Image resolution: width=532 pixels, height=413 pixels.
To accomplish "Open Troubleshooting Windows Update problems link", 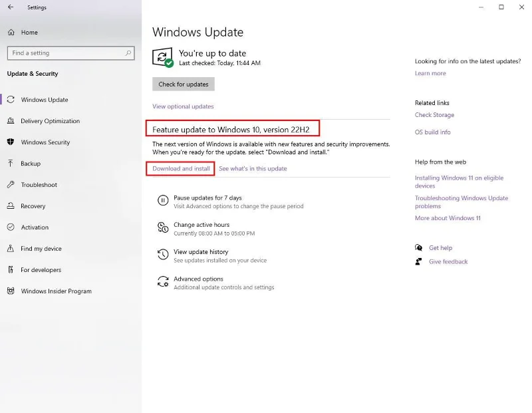I will [x=462, y=202].
